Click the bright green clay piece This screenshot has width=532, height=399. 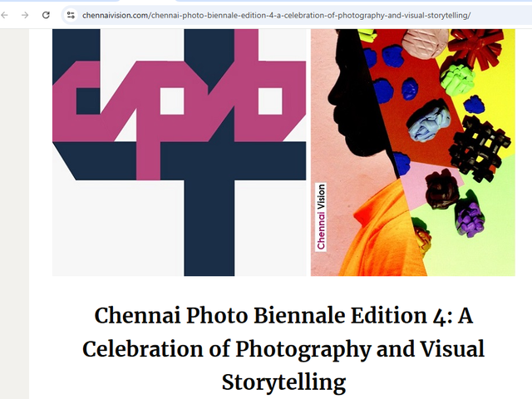457,80
